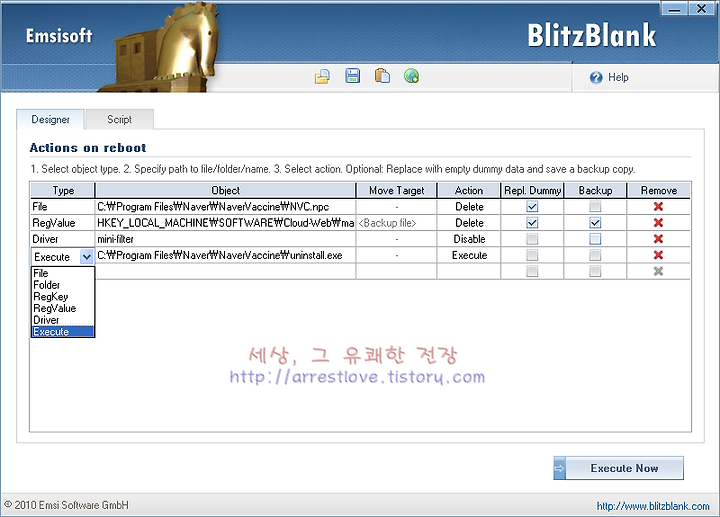Image resolution: width=720 pixels, height=517 pixels.
Task: Click the Object column header
Action: (x=225, y=190)
